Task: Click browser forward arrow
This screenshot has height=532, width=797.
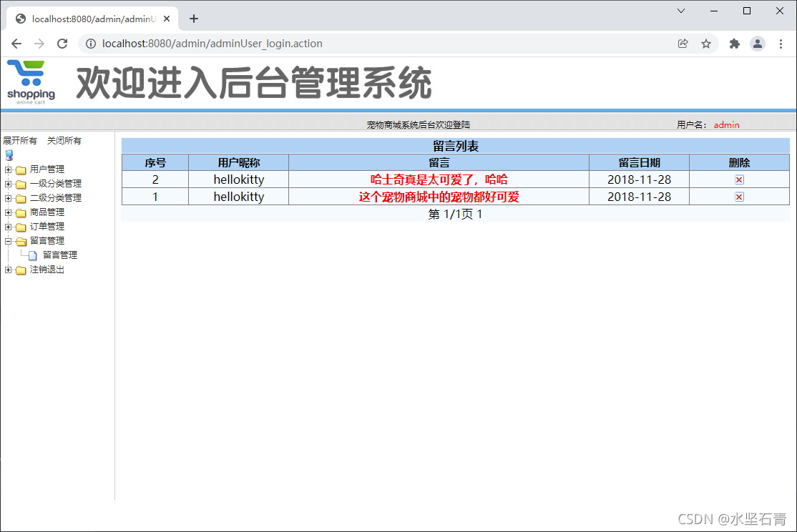Action: 39,44
